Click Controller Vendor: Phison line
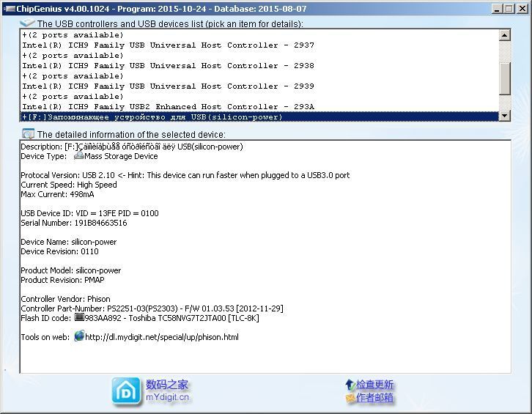Image resolution: width=532 pixels, height=414 pixels. [65, 299]
